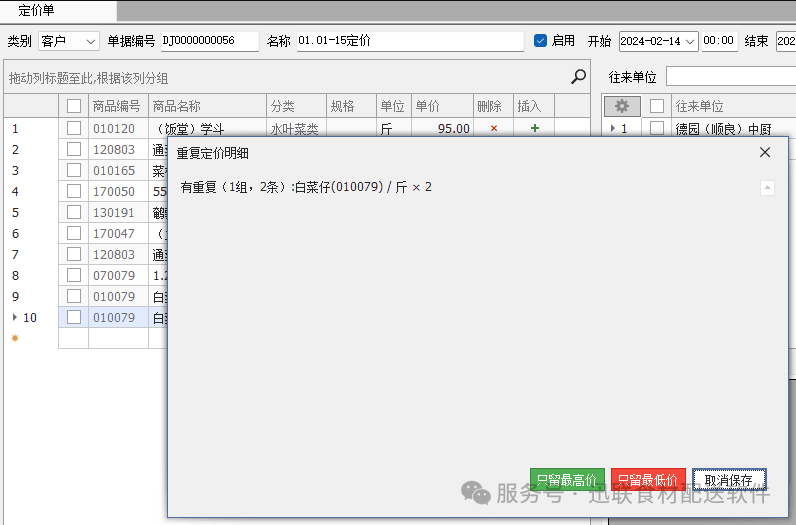
Task: Click the 插入 column header
Action: pyautogui.click(x=534, y=106)
